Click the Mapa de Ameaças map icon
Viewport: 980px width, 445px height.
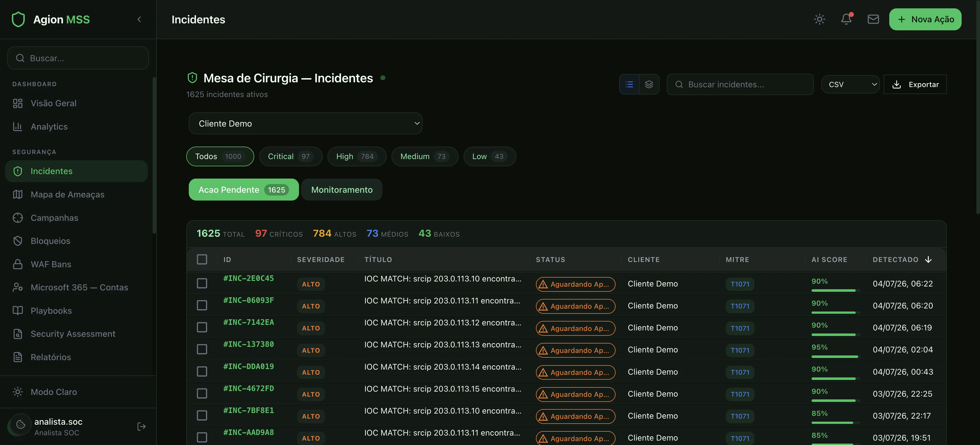[18, 195]
